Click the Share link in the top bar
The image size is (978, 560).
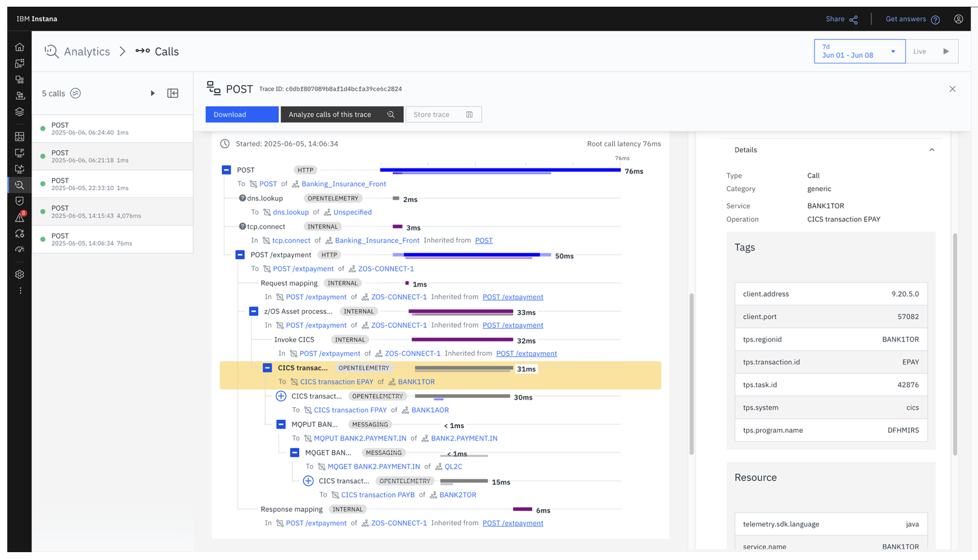click(835, 19)
